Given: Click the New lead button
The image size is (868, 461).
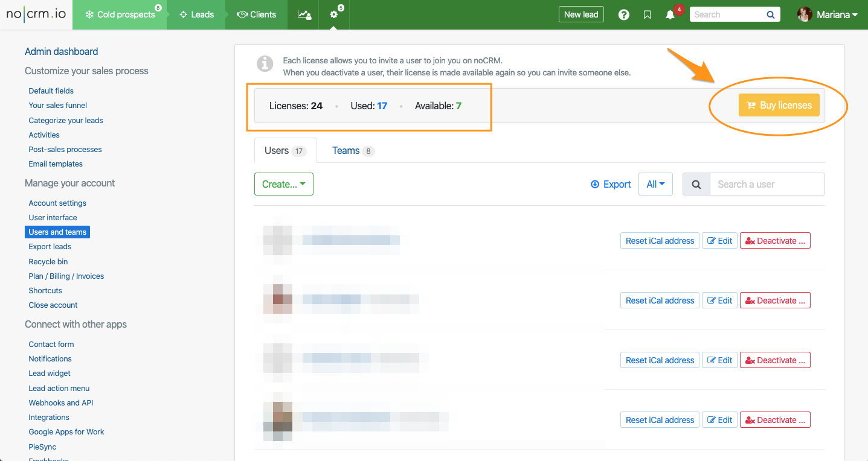Looking at the screenshot, I should tap(580, 14).
